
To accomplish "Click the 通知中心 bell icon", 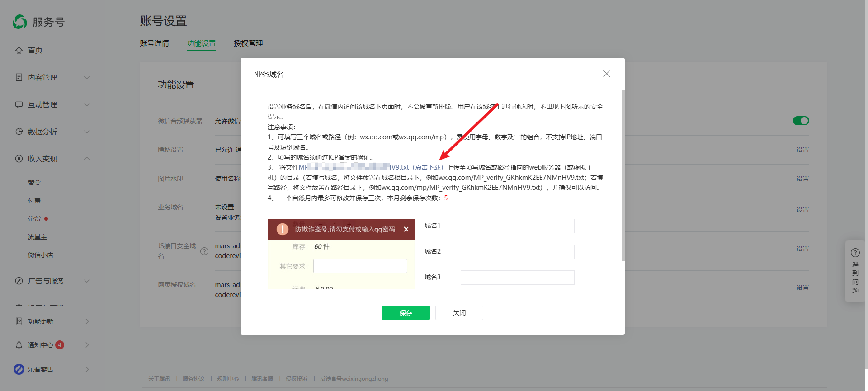I will tap(19, 345).
